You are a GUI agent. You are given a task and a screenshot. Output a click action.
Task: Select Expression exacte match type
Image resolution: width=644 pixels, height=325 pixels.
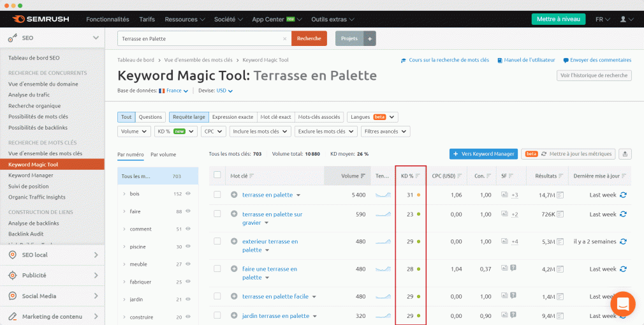[233, 117]
